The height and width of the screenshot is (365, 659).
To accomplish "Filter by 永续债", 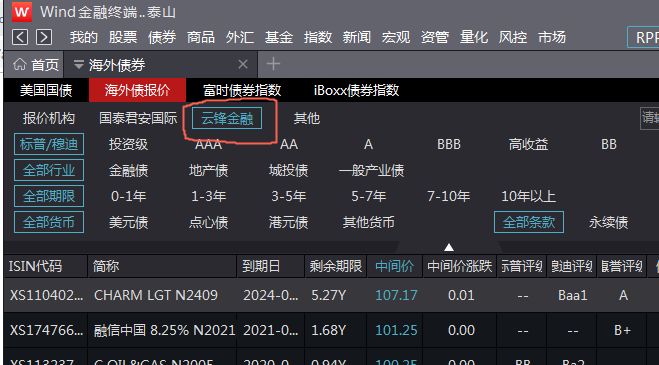I will point(609,222).
